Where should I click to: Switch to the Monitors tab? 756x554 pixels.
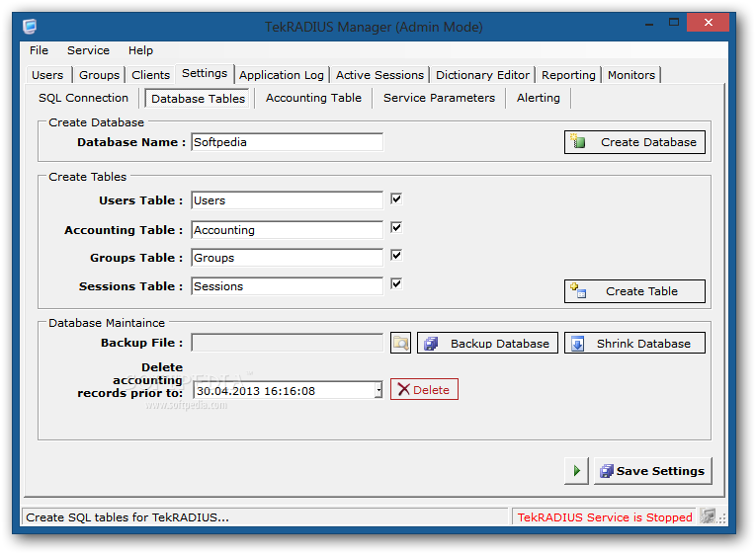(631, 75)
